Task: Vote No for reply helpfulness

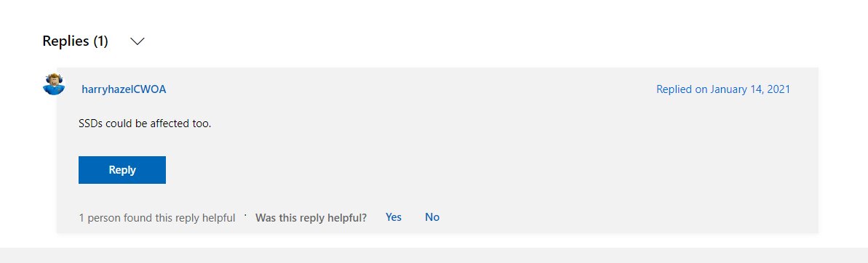Action: pos(432,218)
